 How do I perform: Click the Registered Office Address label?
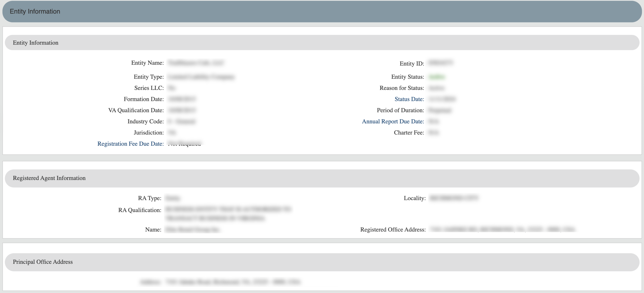click(x=393, y=230)
